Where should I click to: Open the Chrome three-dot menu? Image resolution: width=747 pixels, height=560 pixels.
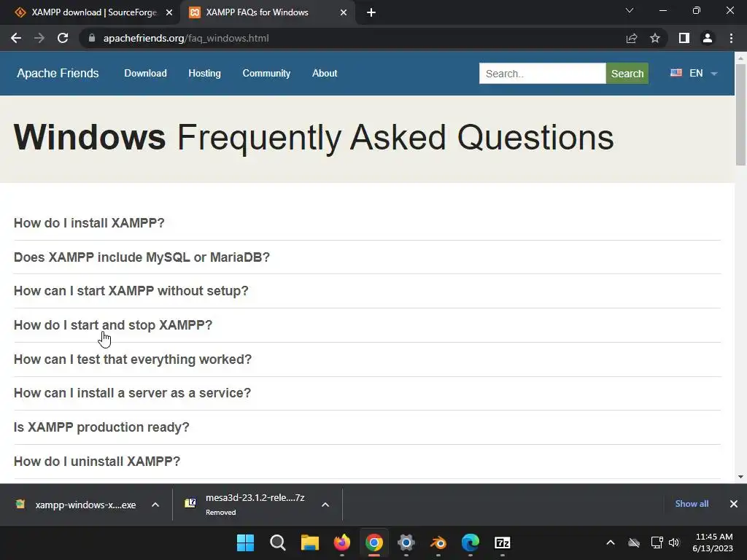[x=731, y=38]
